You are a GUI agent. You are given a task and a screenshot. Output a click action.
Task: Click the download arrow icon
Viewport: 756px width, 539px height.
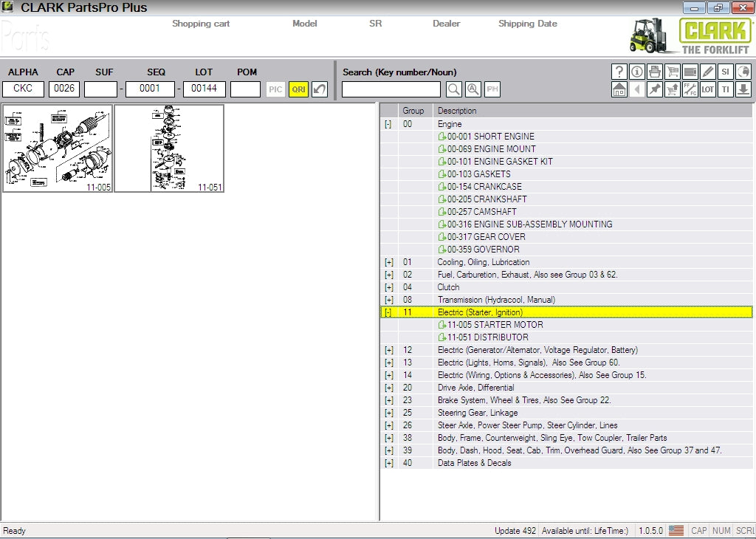(x=743, y=89)
